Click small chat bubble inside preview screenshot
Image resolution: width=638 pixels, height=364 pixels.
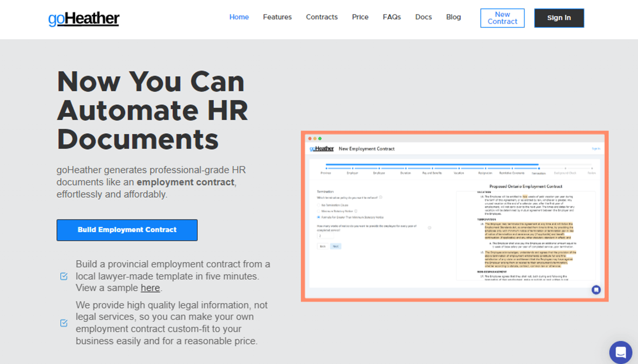[596, 290]
